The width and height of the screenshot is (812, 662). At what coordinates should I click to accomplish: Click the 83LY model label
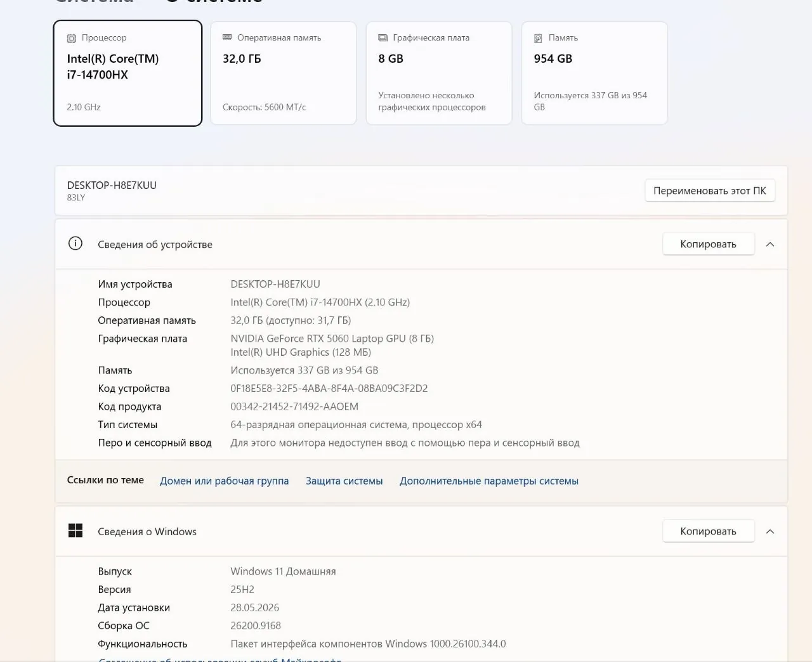click(76, 198)
